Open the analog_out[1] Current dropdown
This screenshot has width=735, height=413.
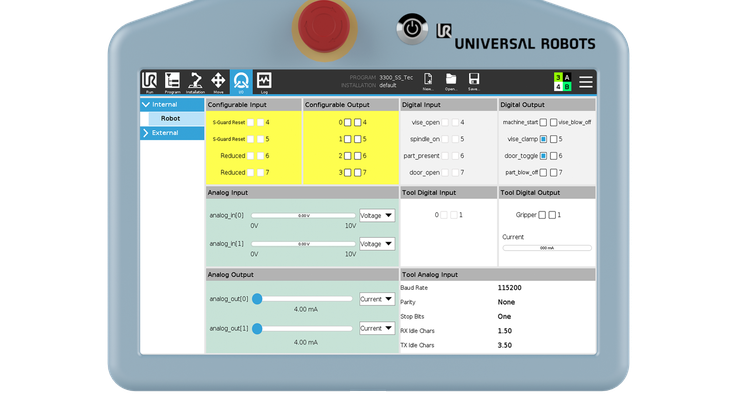(x=377, y=328)
